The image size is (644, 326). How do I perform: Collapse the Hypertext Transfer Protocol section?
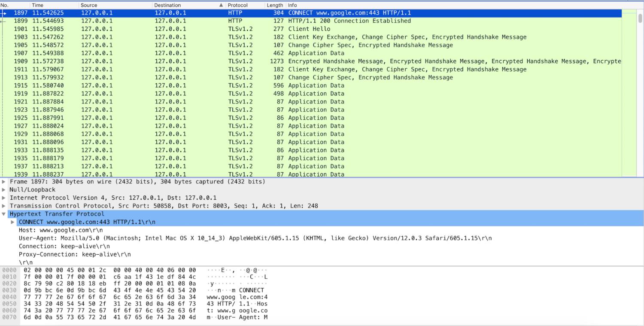click(x=4, y=214)
